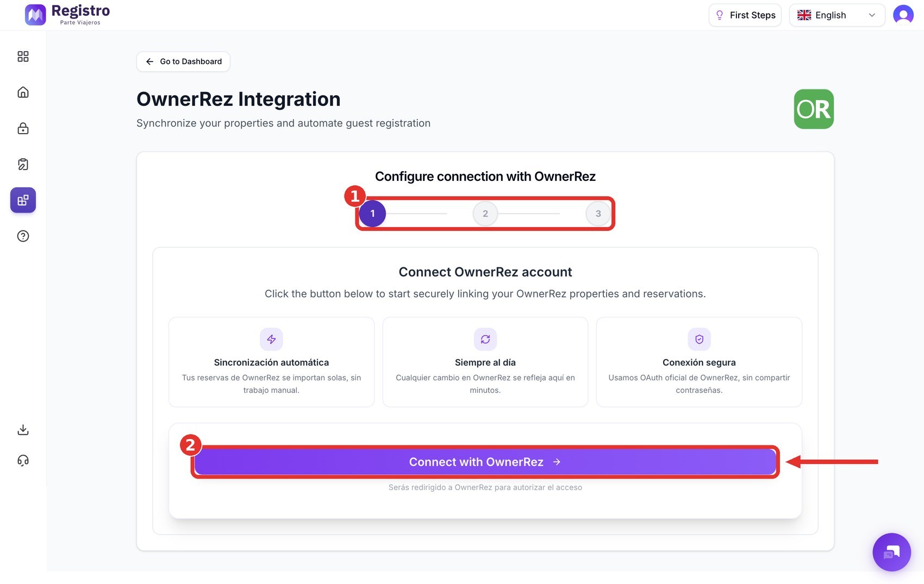Click the green OwnerRez OR logo
924x584 pixels.
814,109
